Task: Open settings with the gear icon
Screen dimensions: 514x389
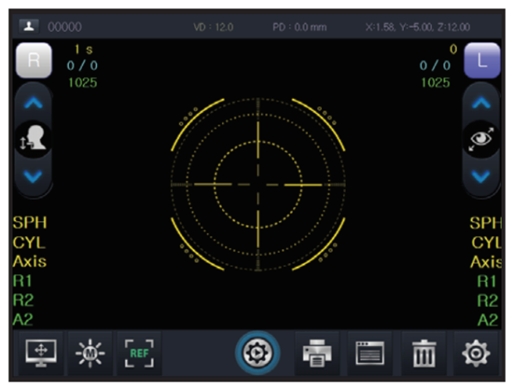Action: point(476,353)
